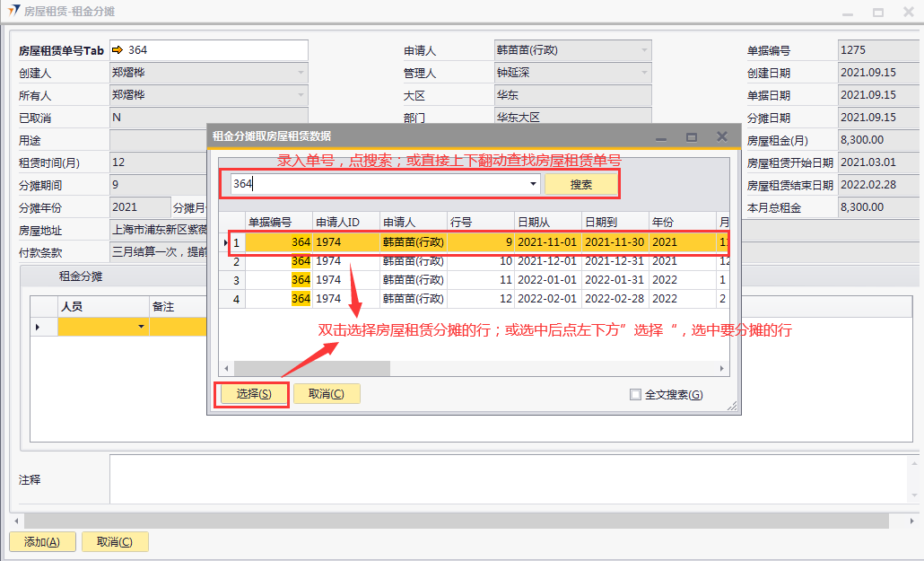The height and width of the screenshot is (561, 924).
Task: Maximize the main 房屋租赁-租金分摊 window
Action: (878, 13)
